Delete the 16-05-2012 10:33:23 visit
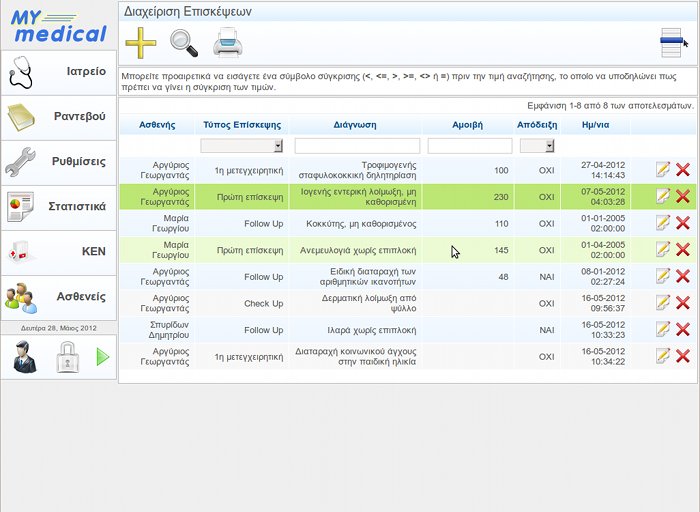 pyautogui.click(x=683, y=329)
